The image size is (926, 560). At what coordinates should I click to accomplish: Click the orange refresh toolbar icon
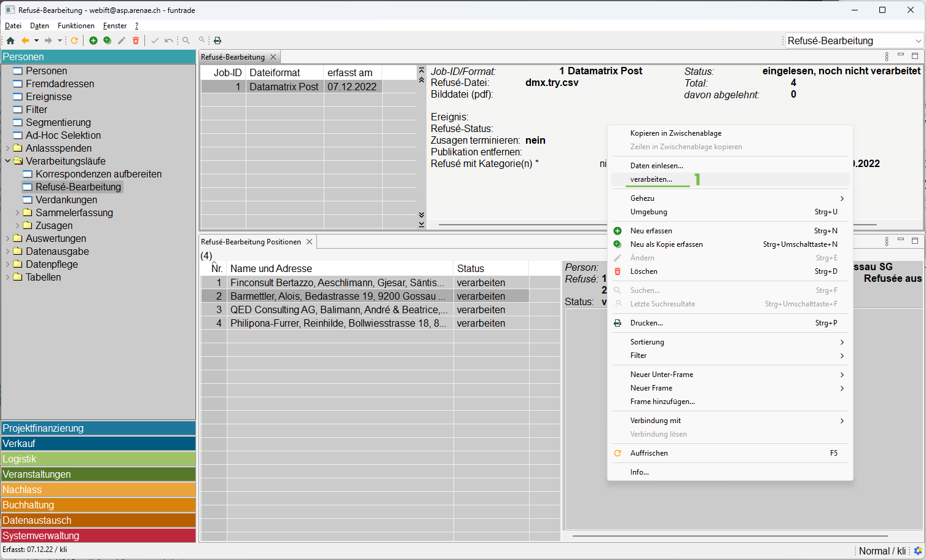[74, 41]
